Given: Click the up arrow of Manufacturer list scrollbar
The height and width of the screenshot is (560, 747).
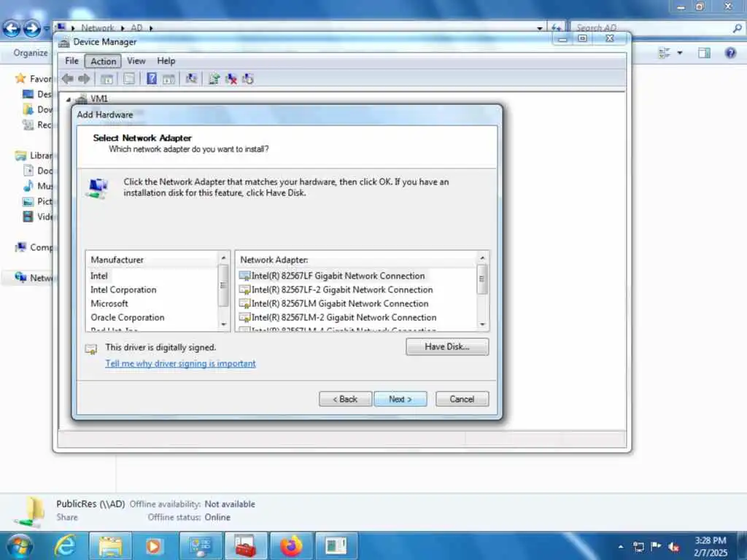Looking at the screenshot, I should pos(223,257).
